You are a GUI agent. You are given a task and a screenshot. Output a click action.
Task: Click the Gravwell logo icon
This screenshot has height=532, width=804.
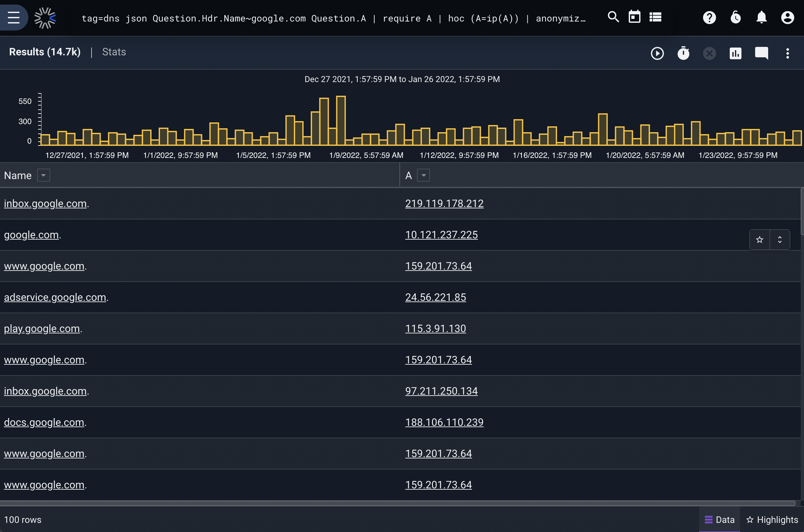[x=45, y=18]
